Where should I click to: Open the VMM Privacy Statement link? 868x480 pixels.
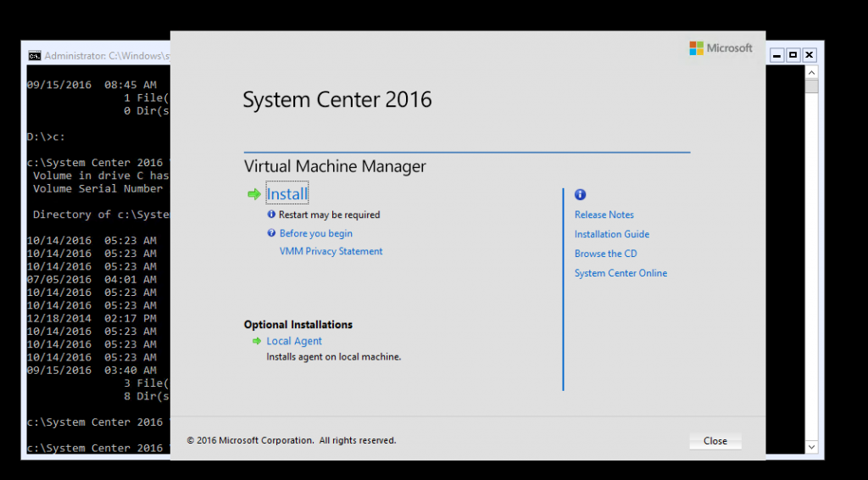331,251
